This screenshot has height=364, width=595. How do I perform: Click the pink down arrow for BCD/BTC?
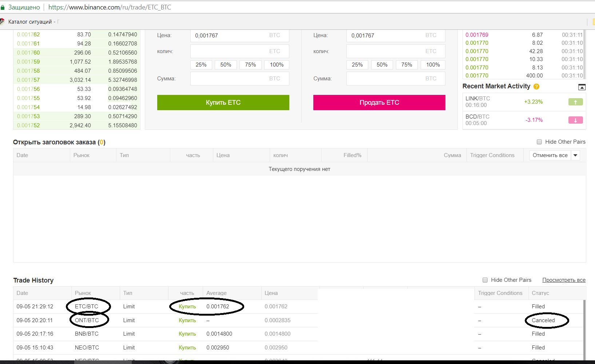coord(575,120)
